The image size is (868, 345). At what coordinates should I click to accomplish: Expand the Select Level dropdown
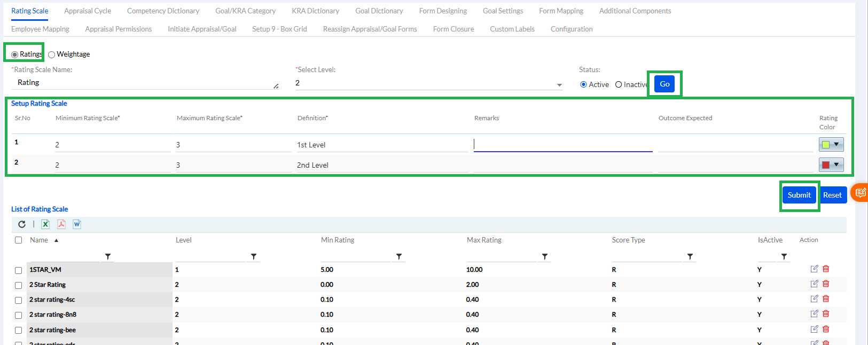tap(559, 85)
